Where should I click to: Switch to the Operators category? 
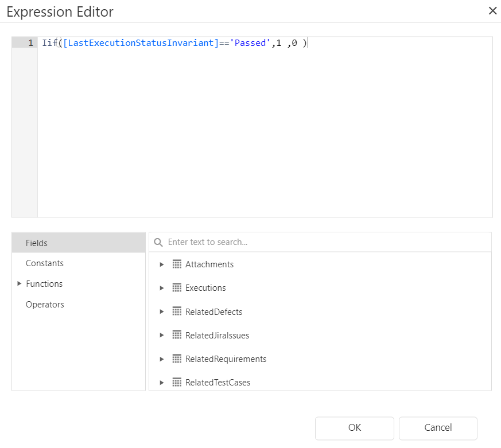tap(45, 305)
